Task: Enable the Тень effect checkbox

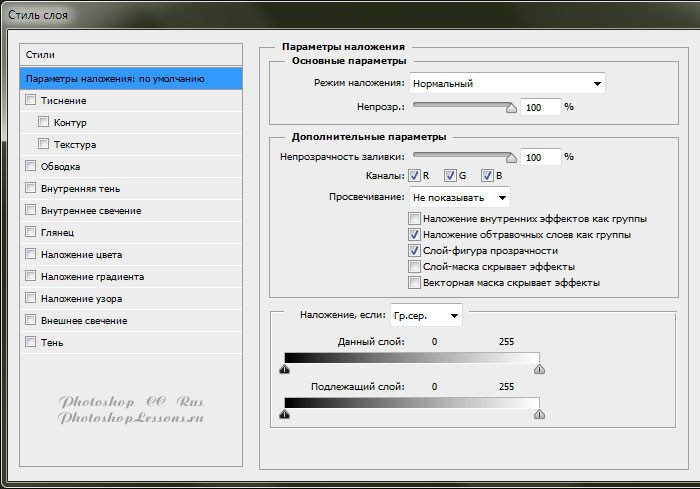Action: point(31,342)
